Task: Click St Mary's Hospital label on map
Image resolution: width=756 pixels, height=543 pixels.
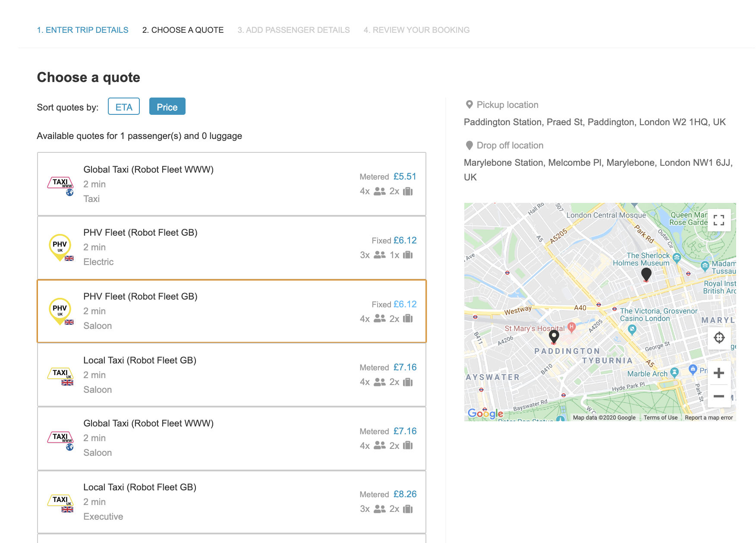Action: point(535,328)
